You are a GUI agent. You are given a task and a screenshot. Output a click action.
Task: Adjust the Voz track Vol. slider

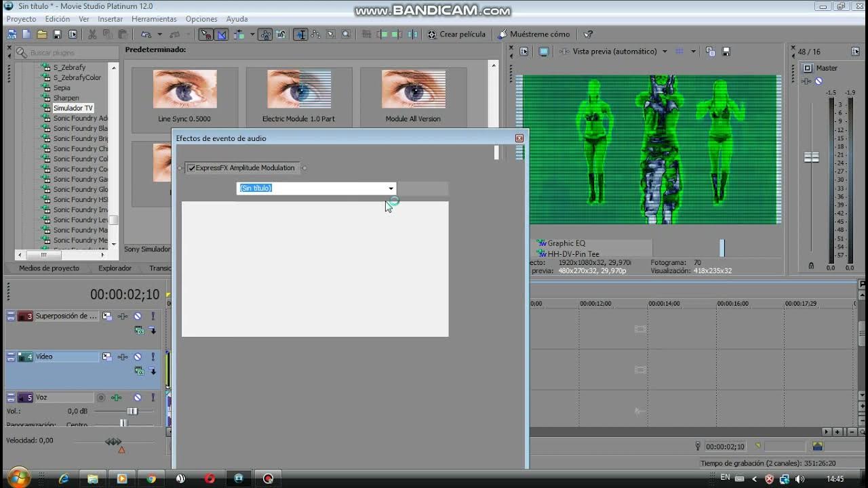pyautogui.click(x=132, y=411)
